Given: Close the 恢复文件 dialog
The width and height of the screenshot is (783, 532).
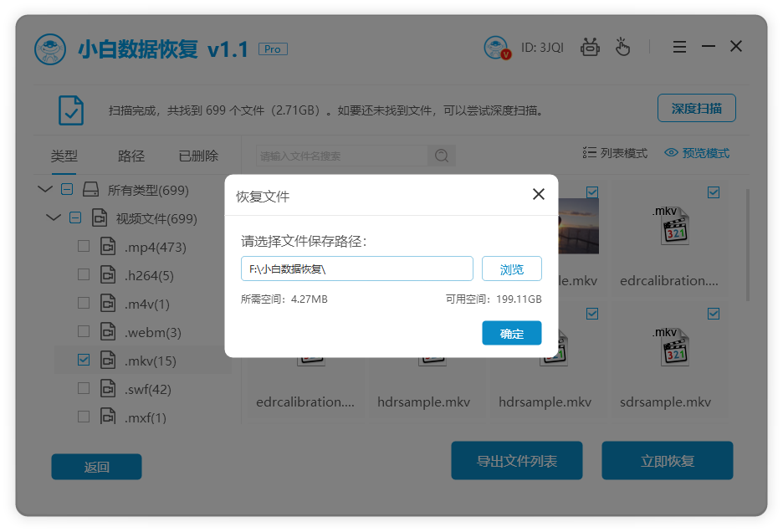Looking at the screenshot, I should [x=539, y=194].
